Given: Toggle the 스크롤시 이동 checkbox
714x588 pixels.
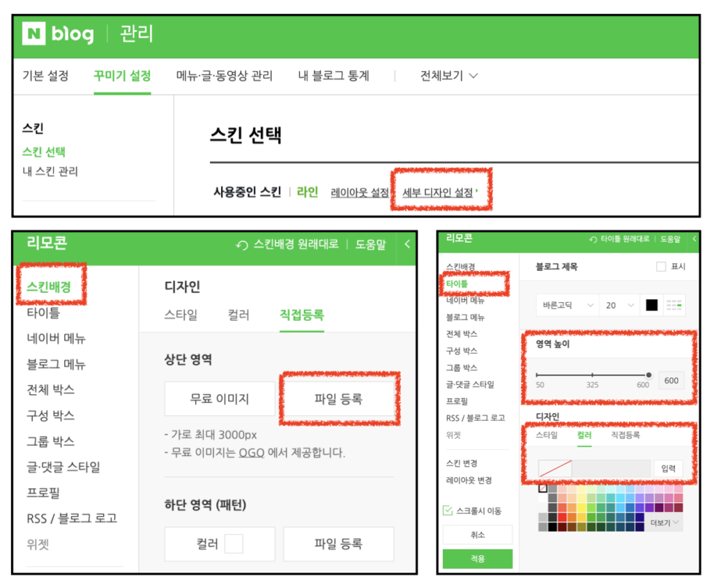Looking at the screenshot, I should coord(448,511).
